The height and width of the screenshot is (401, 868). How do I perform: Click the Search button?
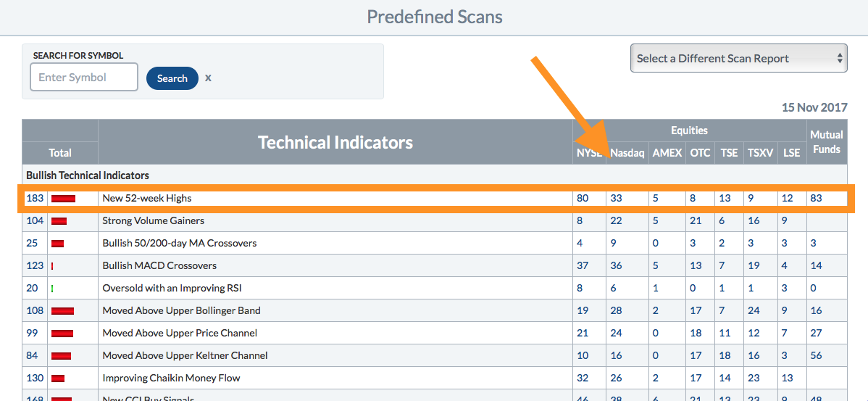pos(172,78)
